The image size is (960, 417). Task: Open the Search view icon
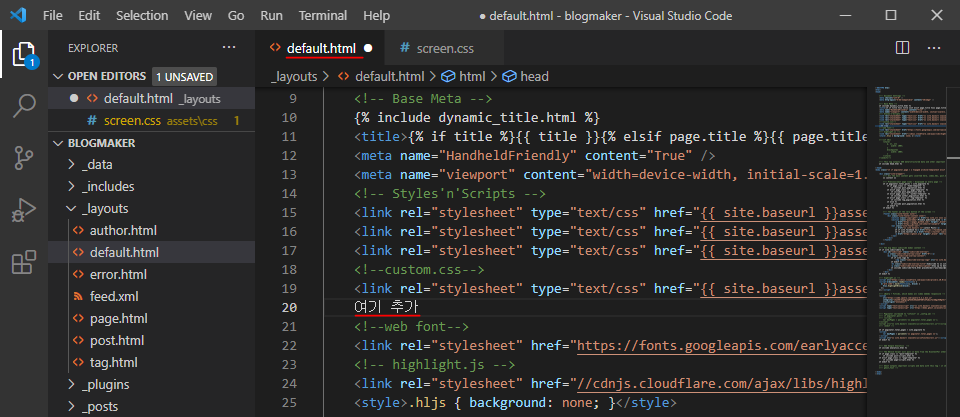(x=24, y=106)
